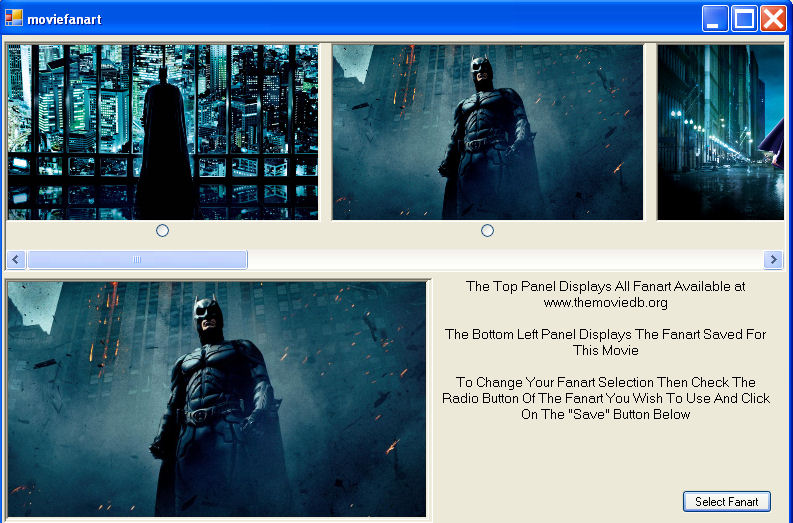The image size is (793, 523).
Task: Click the "The Bottom Left Panel Displays The Fanart Saved For" text
Action: point(605,334)
